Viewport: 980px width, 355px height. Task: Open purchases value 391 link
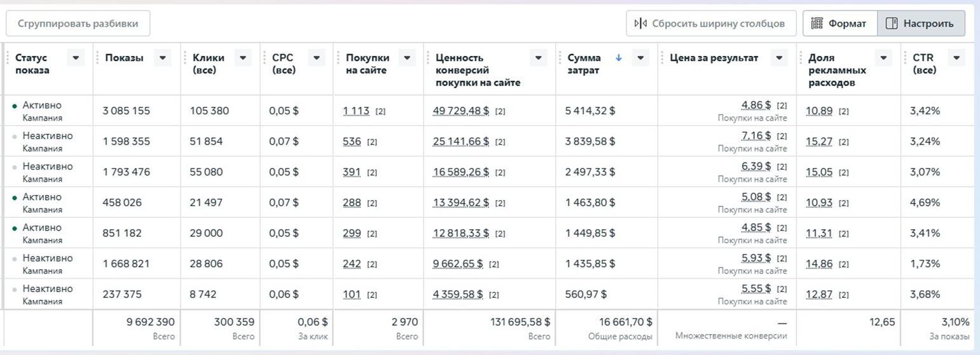tap(352, 172)
